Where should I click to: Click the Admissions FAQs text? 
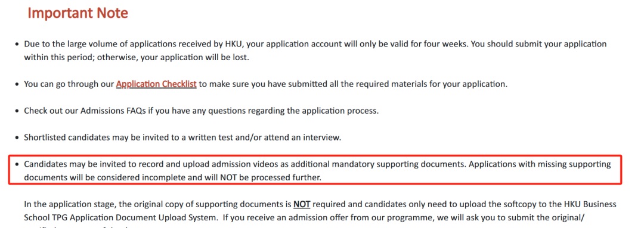click(113, 111)
